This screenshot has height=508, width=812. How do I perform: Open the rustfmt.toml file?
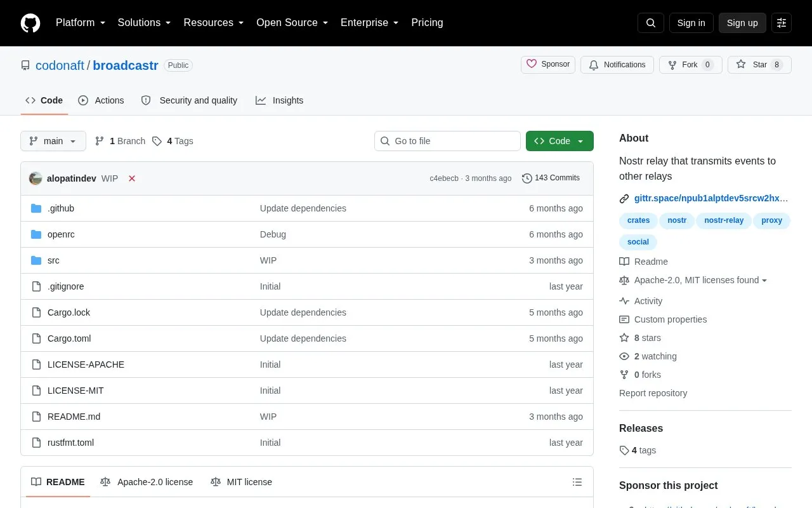pos(70,443)
